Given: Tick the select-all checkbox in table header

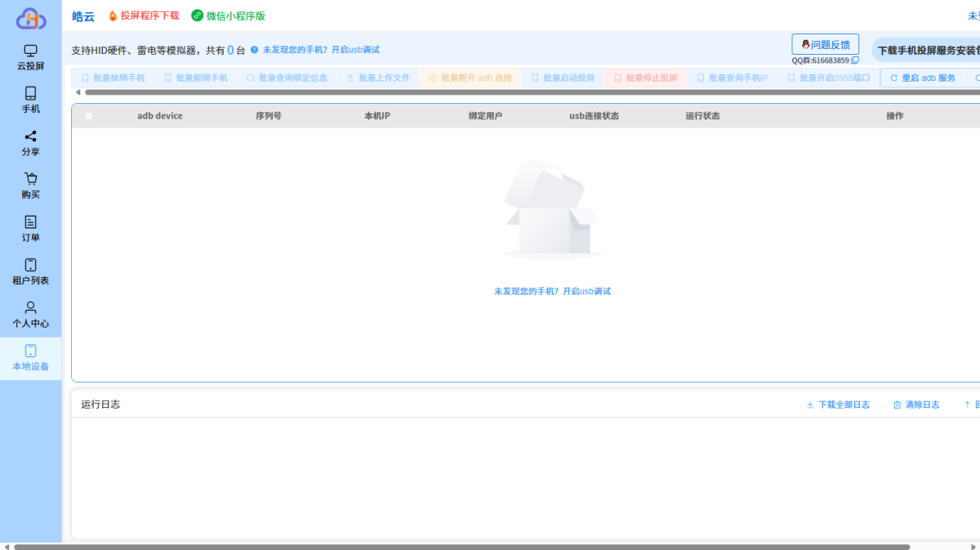Looking at the screenshot, I should 88,116.
